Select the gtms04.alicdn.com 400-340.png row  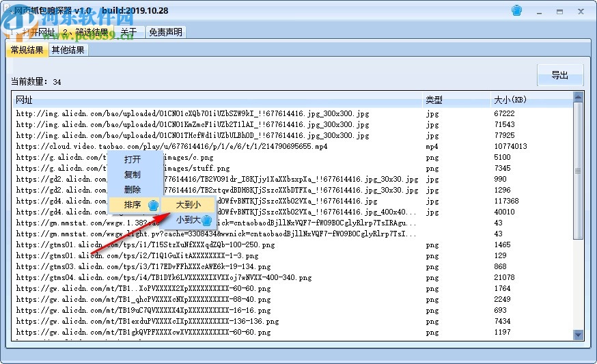292,277
